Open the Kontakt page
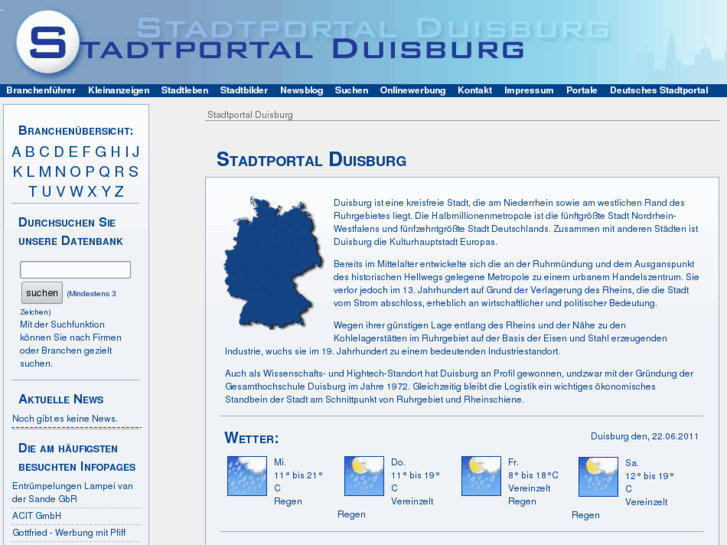Screen dimensions: 727x545 [475, 90]
